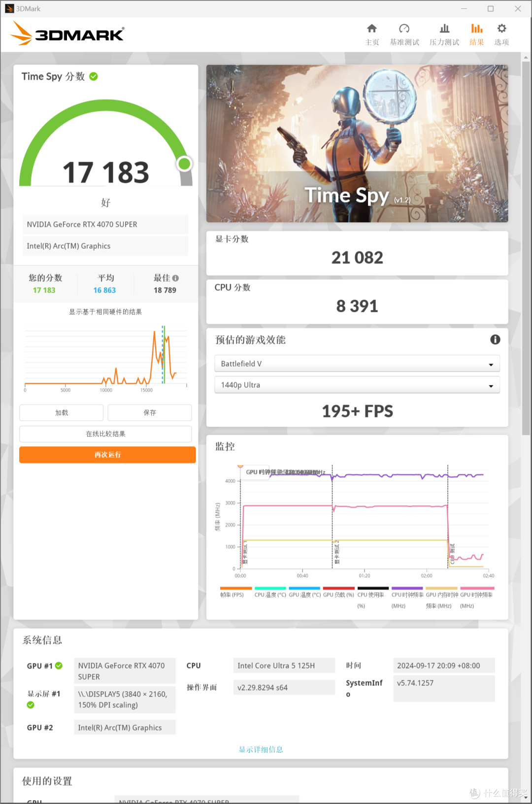Open the 选项 options tab
This screenshot has width=532, height=804.
pos(501,34)
